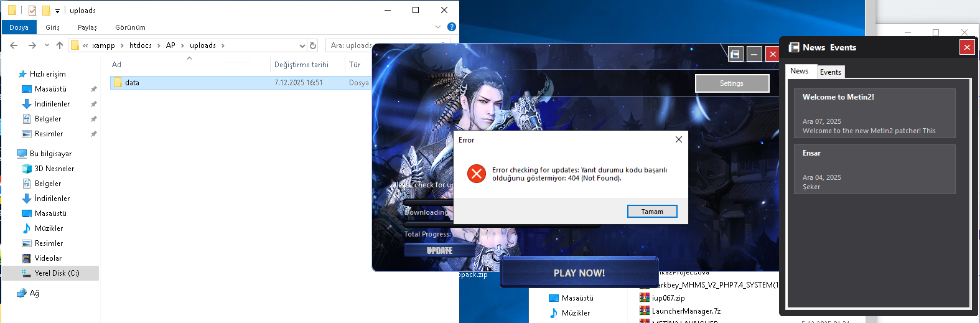The width and height of the screenshot is (980, 323).
Task: Open 3D Nesneler in the sidebar
Action: click(x=54, y=169)
